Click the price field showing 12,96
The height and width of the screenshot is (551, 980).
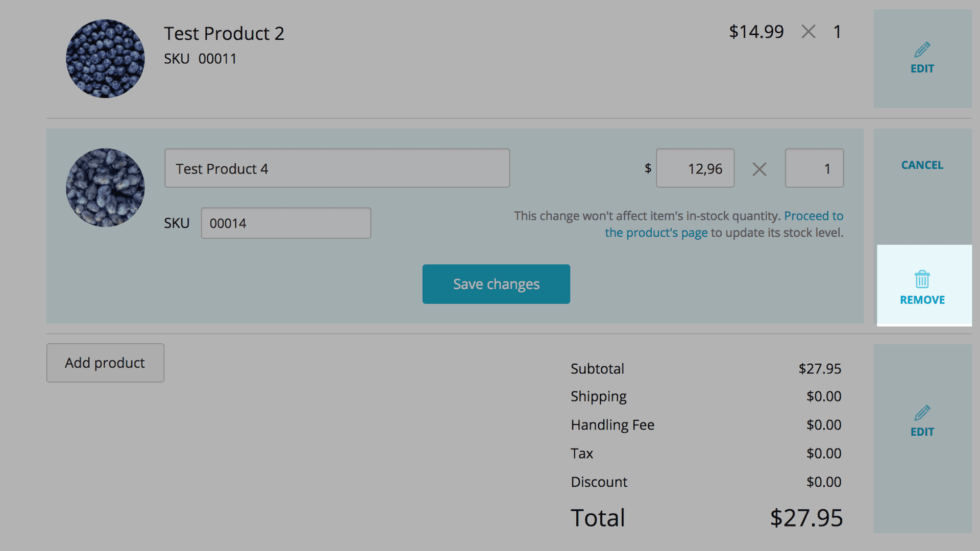click(695, 169)
